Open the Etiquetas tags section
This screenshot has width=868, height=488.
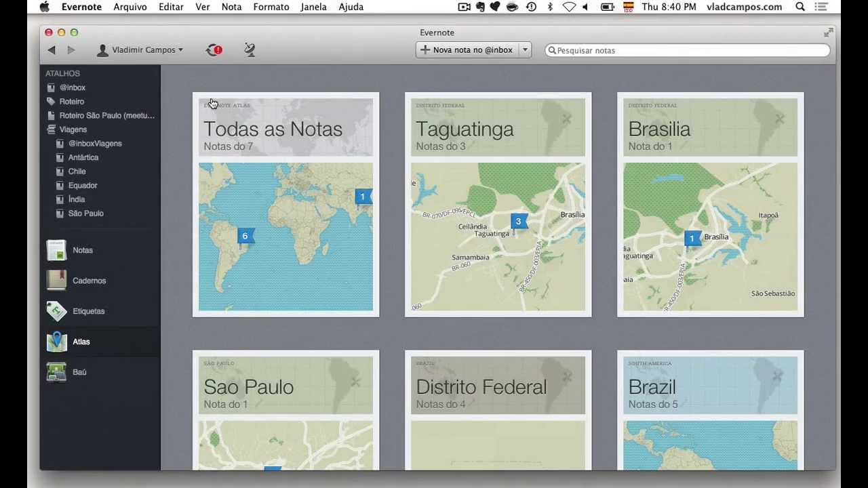[100, 311]
